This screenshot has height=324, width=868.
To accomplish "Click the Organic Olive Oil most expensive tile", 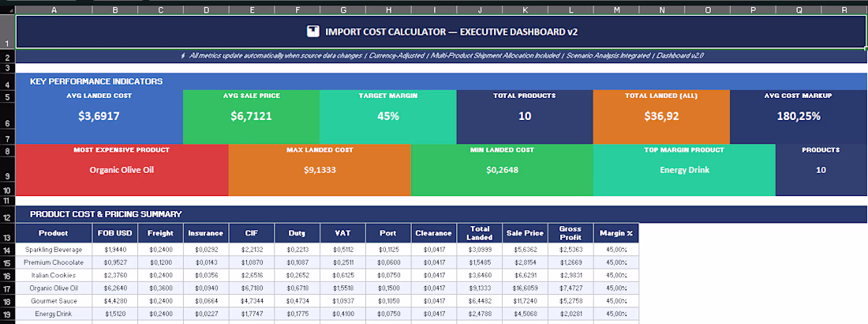I will [x=122, y=170].
